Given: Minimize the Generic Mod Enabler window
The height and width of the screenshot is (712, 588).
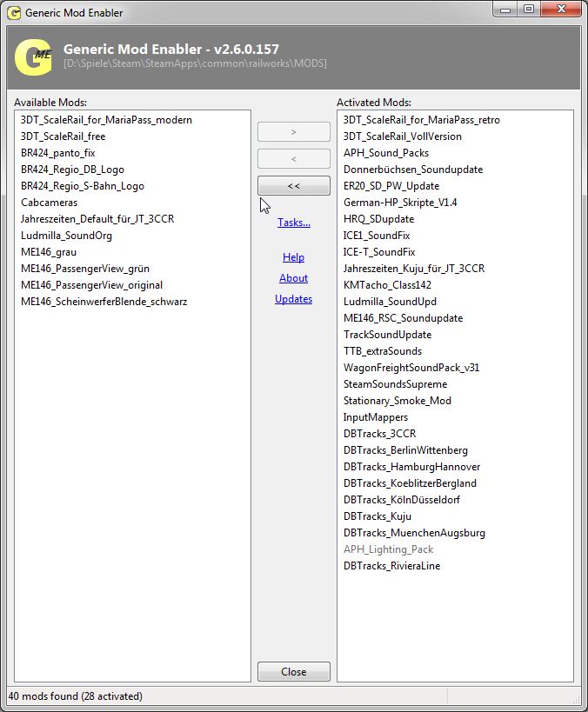Looking at the screenshot, I should click(504, 10).
